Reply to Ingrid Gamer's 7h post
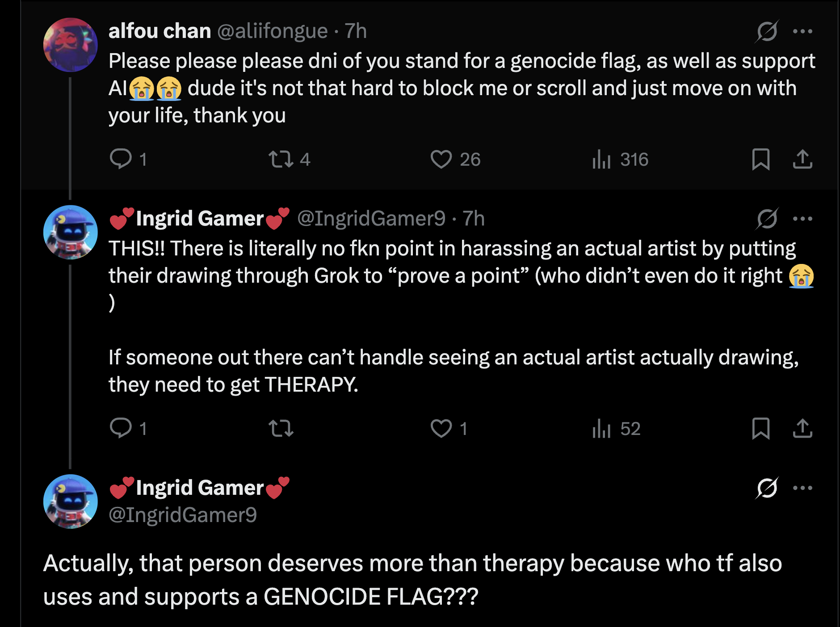Image resolution: width=840 pixels, height=627 pixels. click(121, 428)
